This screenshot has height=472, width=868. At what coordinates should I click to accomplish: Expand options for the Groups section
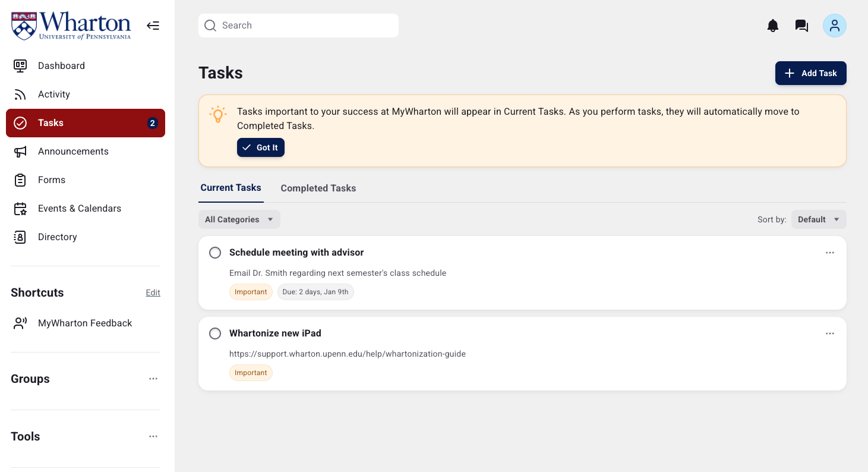[153, 379]
